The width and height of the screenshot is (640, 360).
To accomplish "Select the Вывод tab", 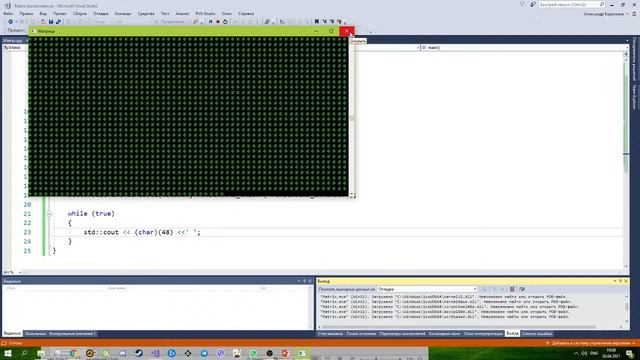I will point(512,334).
